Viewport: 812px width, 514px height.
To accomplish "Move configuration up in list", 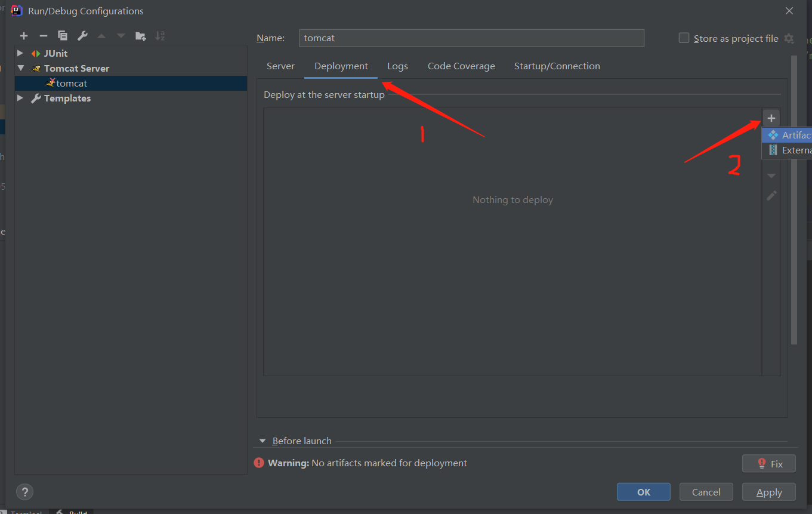I will click(x=101, y=36).
